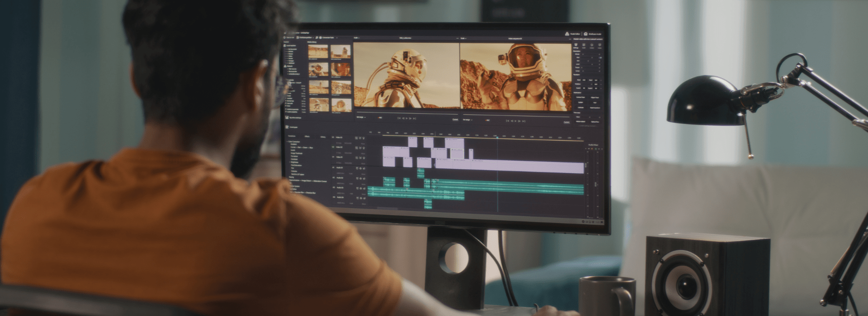Viewport: 868px width, 316px height.
Task: Click the REC indicator under the right viewer
Action: (487, 120)
